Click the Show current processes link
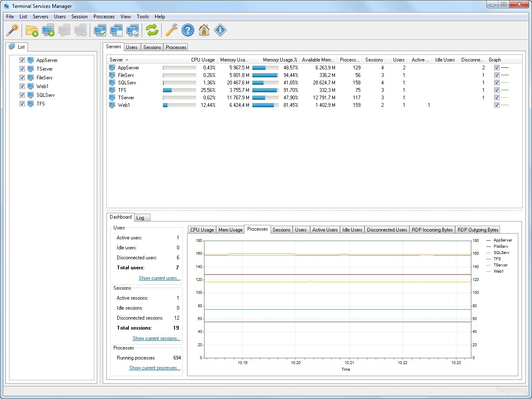This screenshot has width=532, height=399. pos(155,368)
